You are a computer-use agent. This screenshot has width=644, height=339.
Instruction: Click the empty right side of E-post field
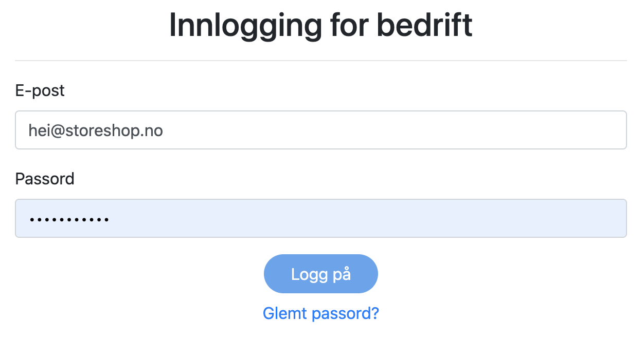(514, 130)
